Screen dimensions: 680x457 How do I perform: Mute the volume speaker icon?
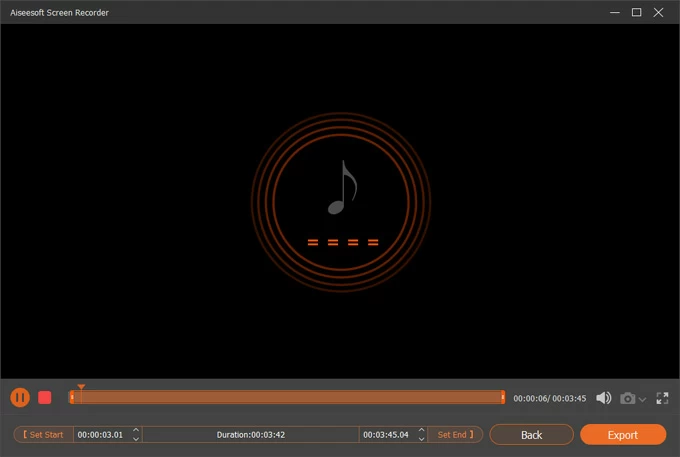click(x=603, y=398)
